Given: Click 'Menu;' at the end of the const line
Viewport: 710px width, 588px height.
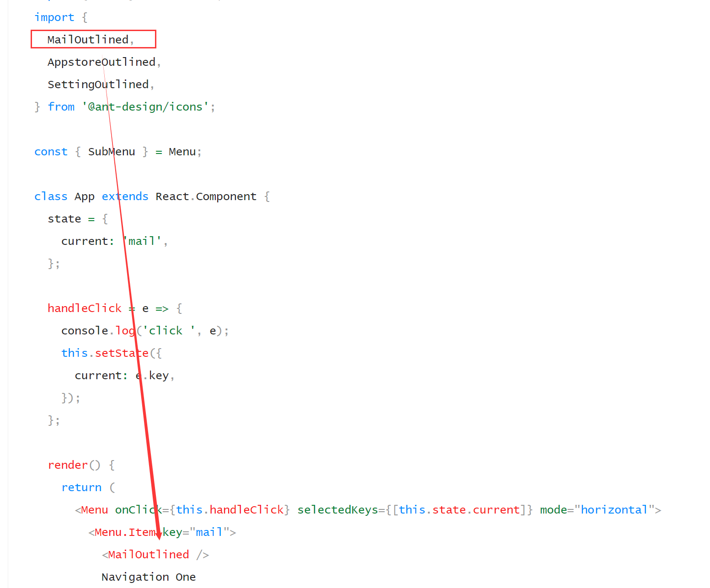Looking at the screenshot, I should (x=185, y=152).
